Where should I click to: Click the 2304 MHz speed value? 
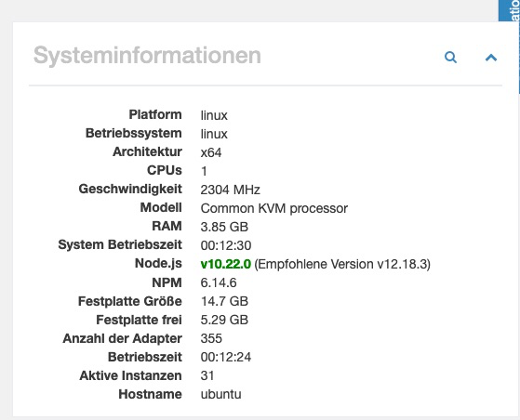[230, 190]
